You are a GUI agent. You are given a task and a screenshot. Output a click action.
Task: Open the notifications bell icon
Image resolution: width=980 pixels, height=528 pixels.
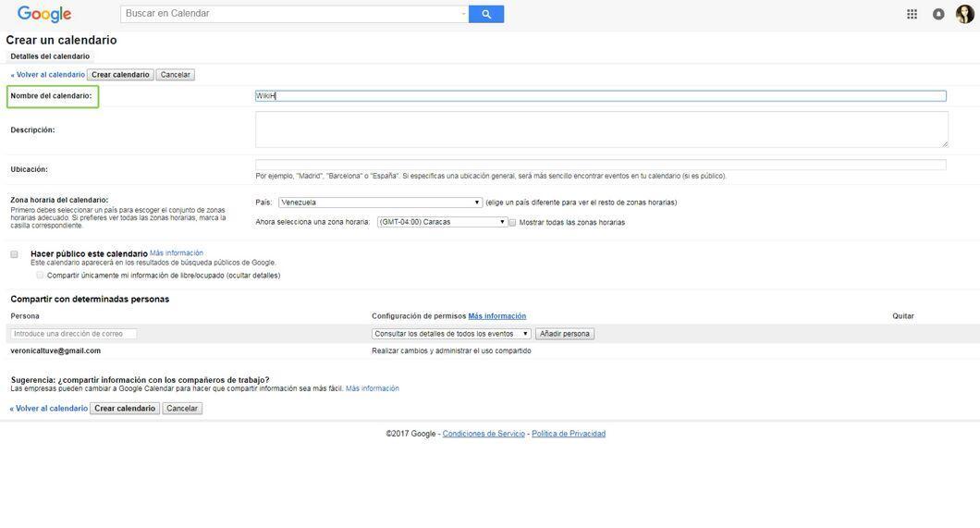point(938,14)
